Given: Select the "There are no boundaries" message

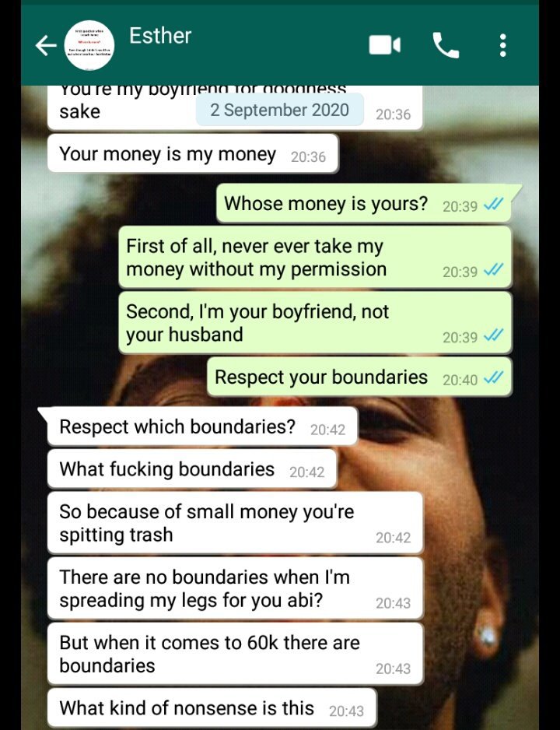Looking at the screenshot, I should point(236,588).
